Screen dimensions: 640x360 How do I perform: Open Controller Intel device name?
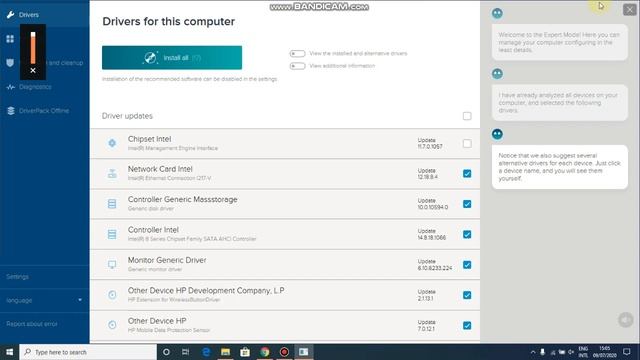pyautogui.click(x=153, y=230)
